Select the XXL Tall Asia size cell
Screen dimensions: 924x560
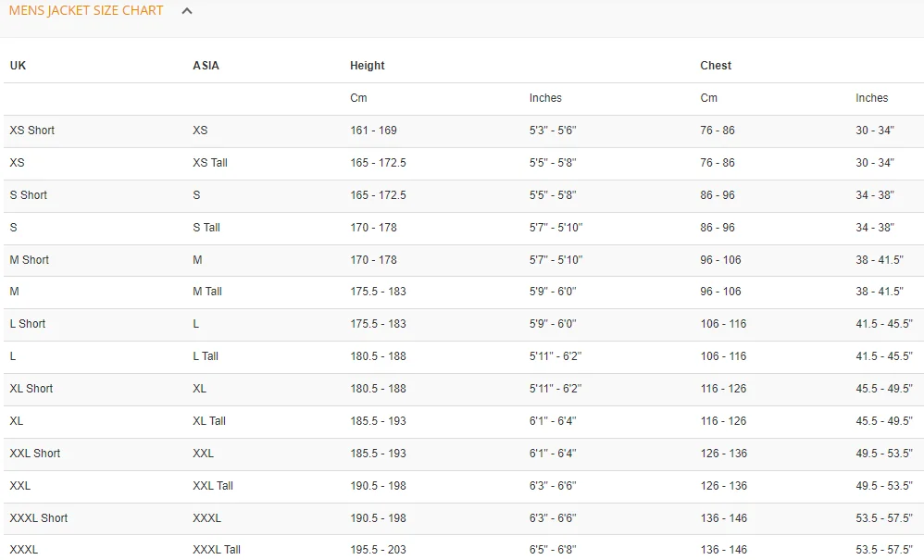(213, 486)
